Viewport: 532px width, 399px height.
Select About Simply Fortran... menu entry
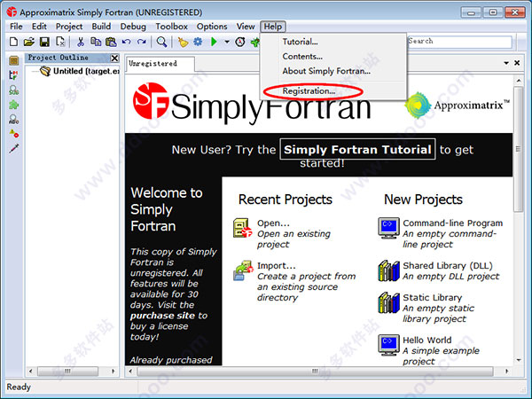point(326,71)
